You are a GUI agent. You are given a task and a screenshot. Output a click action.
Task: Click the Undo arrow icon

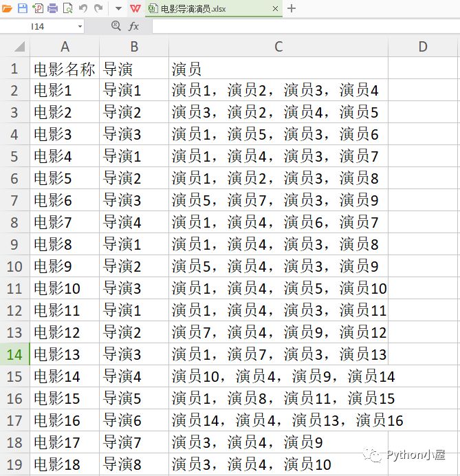point(83,8)
